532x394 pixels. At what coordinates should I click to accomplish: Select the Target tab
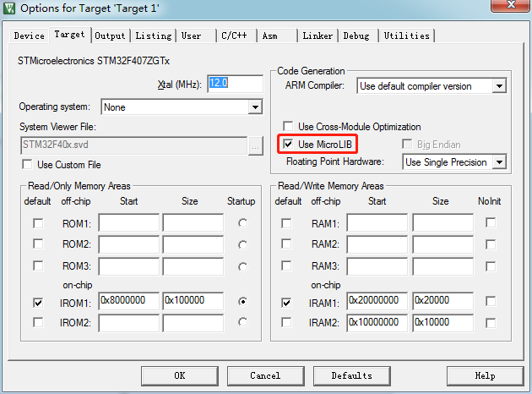coord(70,35)
